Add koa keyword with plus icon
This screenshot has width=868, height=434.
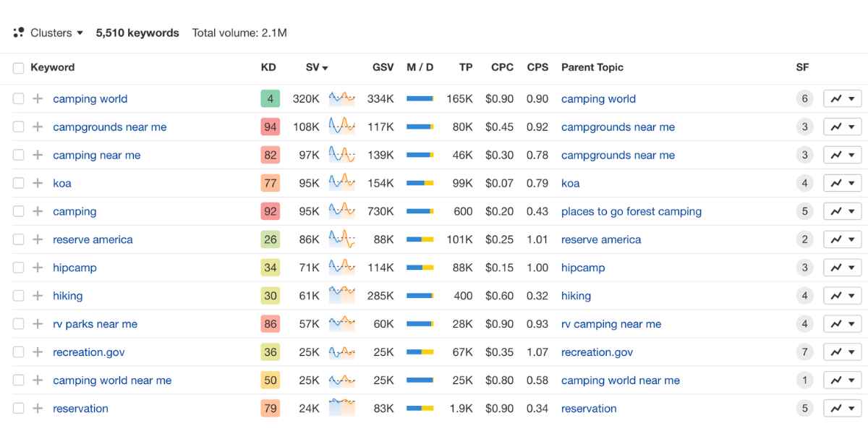pos(38,184)
